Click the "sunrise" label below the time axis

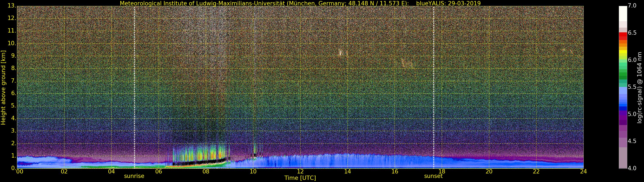click(134, 176)
